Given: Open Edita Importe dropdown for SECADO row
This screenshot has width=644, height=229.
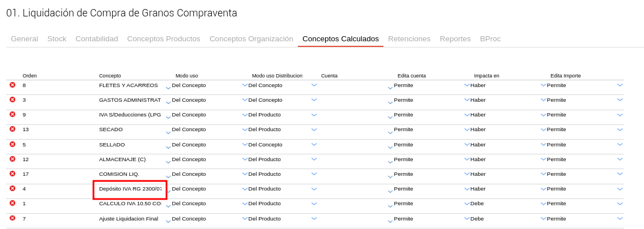Looking at the screenshot, I should pos(620,129).
